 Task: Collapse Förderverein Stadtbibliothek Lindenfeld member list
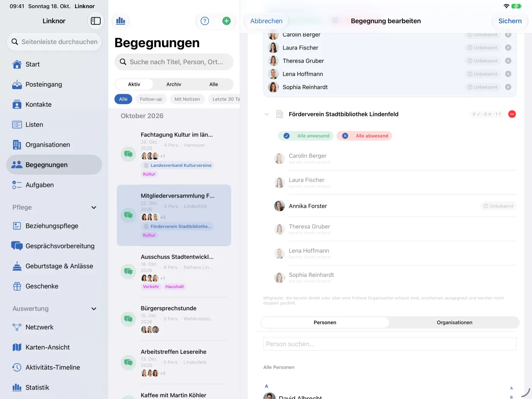coord(267,114)
